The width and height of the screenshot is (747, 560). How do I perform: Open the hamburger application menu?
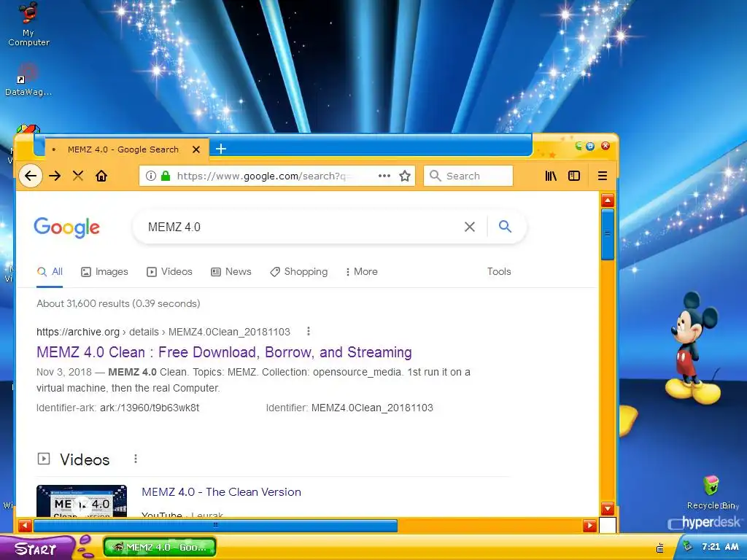click(602, 176)
